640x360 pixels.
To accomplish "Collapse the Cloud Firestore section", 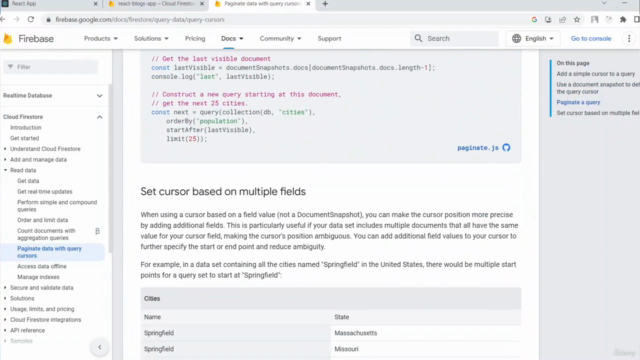I will [x=100, y=117].
